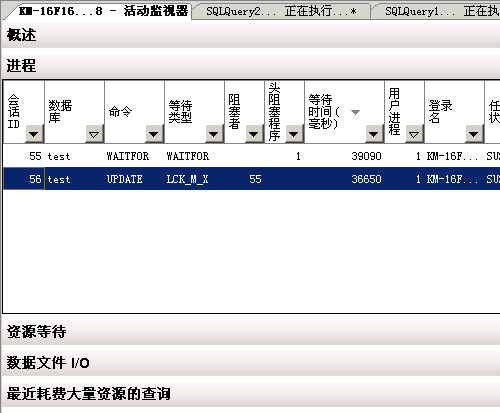
Task: Open filter dropdown for 阻塞者 column
Action: tap(254, 134)
